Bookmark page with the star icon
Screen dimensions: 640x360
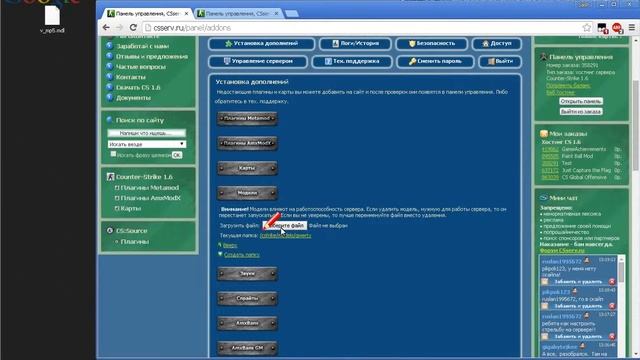pyautogui.click(x=587, y=28)
